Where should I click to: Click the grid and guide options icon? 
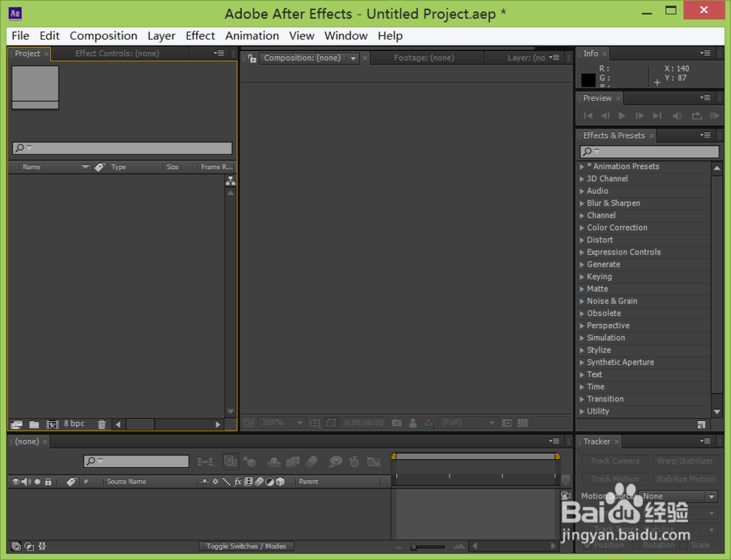[x=315, y=423]
